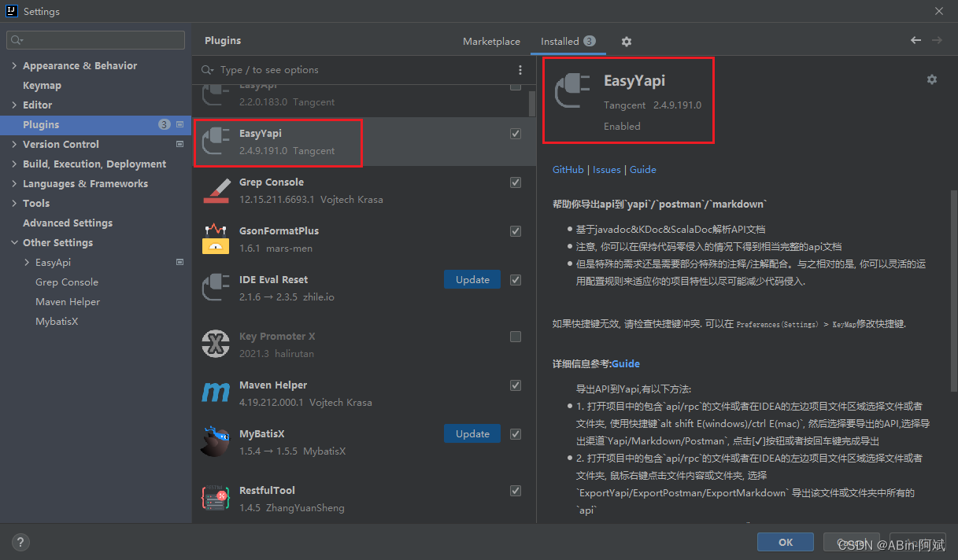Screen dimensions: 958x560
Task: Expand Languages & Frameworks node
Action: click(x=14, y=183)
